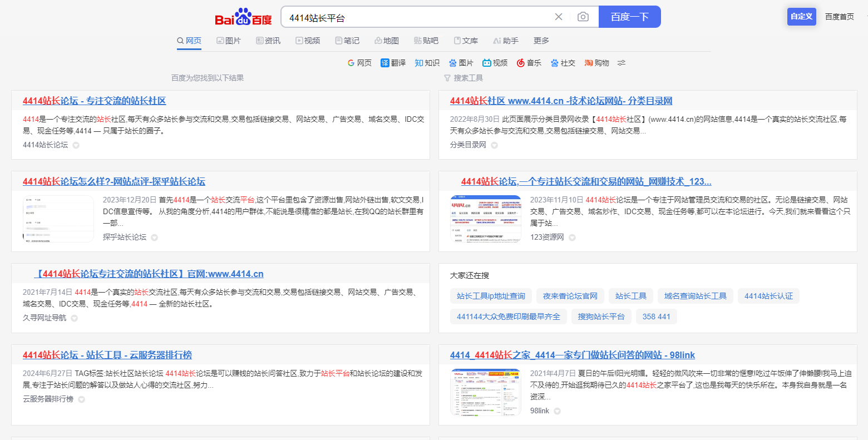Open shortcut bar settings sliders icon
The height and width of the screenshot is (440, 868).
coord(622,63)
